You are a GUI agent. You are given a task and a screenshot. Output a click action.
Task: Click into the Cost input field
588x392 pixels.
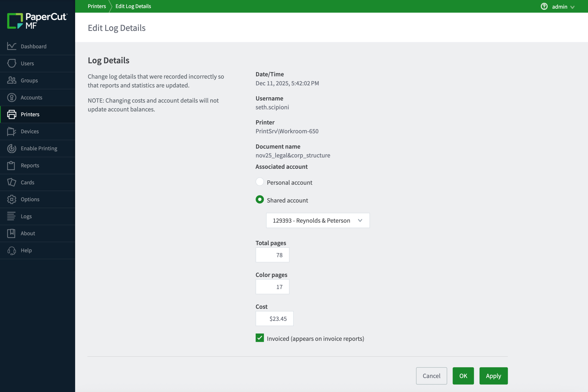tap(274, 319)
